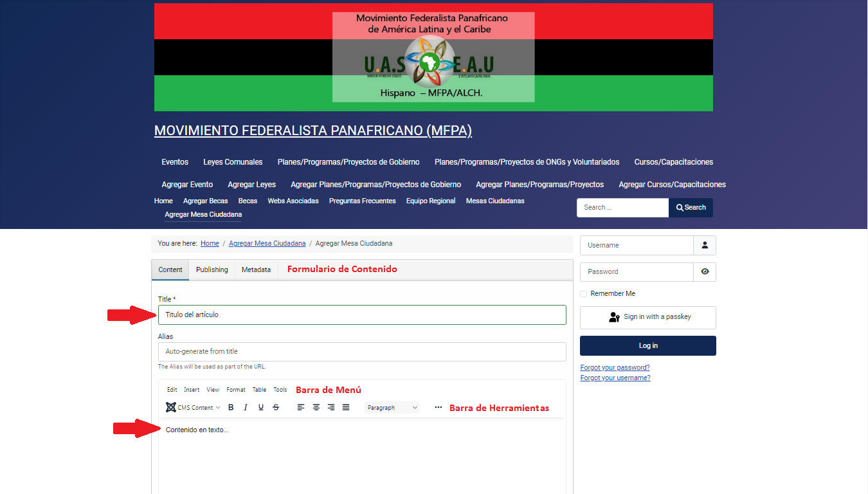This screenshot has height=494, width=868.
Task: Click into the Title field
Action: click(362, 315)
